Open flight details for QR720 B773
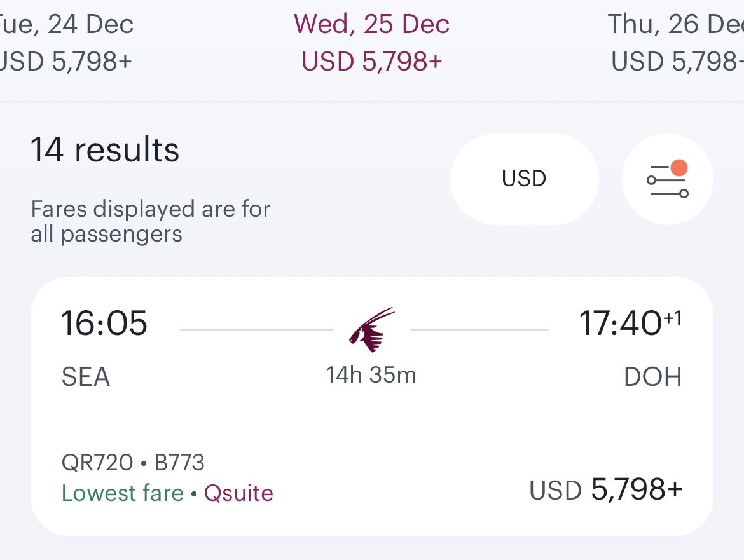The width and height of the screenshot is (744, 560). pyautogui.click(x=133, y=462)
